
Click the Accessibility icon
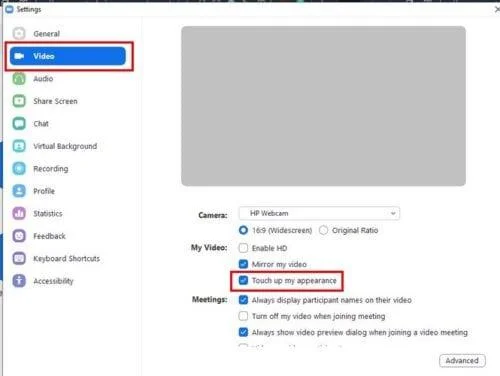coord(19,281)
